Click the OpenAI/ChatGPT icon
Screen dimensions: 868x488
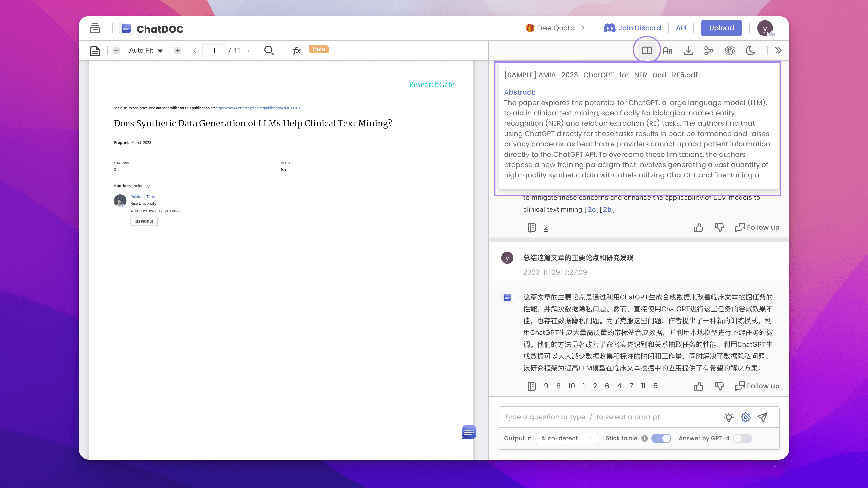[x=729, y=51]
